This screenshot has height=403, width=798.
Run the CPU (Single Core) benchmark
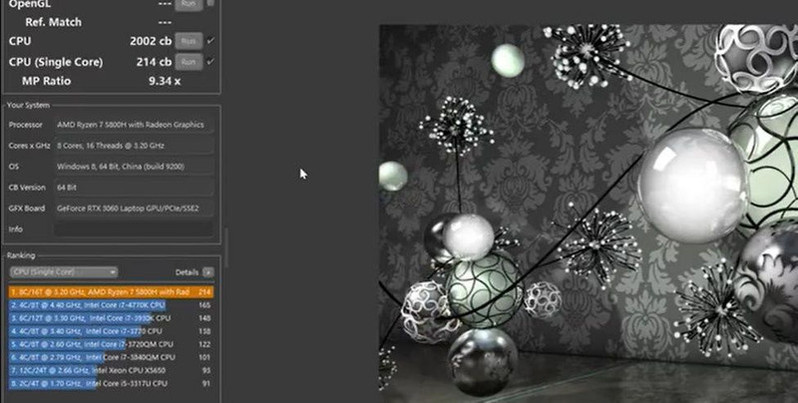[187, 62]
